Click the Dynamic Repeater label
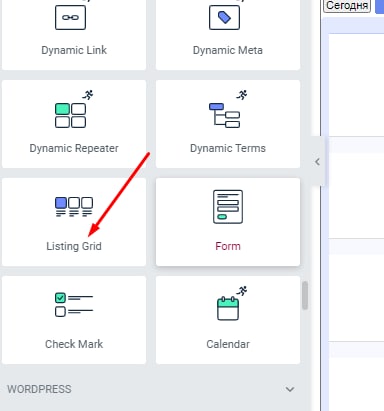Image resolution: width=384 pixels, height=411 pixels. click(x=74, y=148)
